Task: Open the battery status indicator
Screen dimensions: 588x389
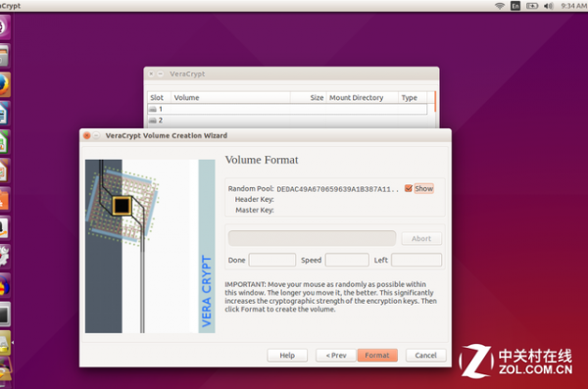Action: [x=532, y=6]
